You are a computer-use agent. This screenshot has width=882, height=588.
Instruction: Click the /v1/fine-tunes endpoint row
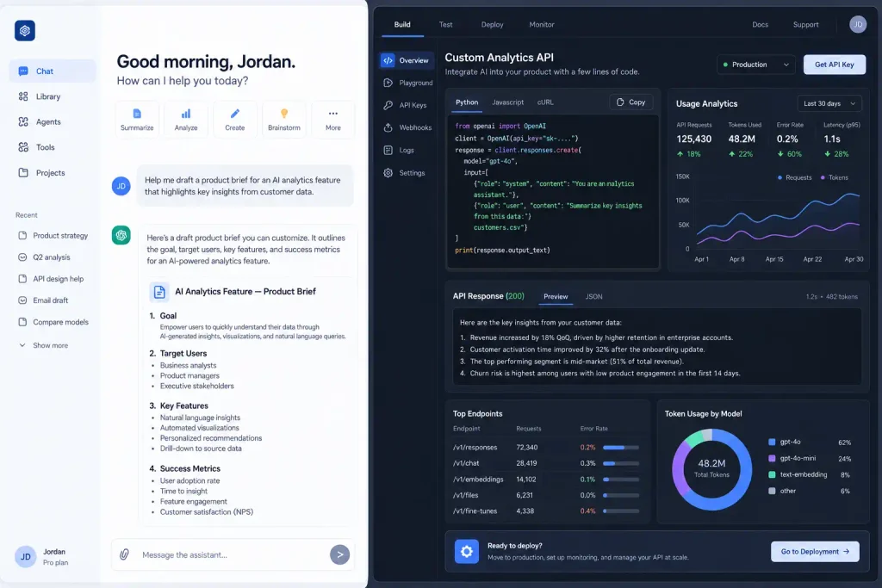pos(546,511)
